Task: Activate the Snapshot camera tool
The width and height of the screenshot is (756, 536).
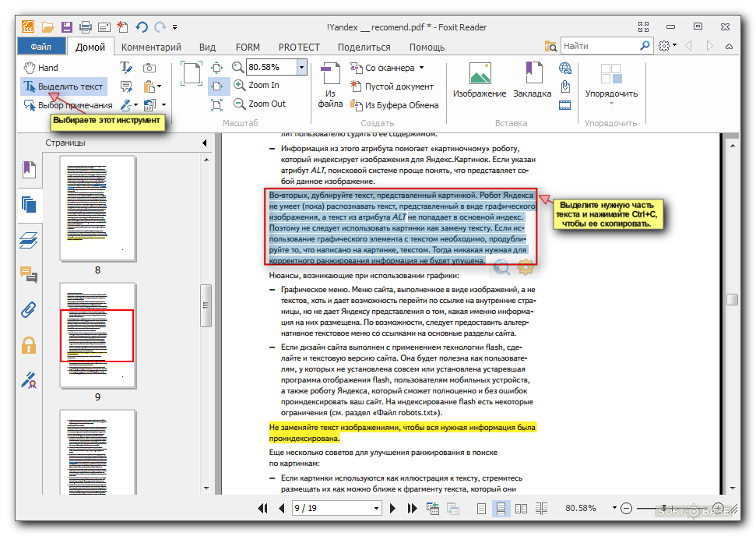Action: pos(149,68)
